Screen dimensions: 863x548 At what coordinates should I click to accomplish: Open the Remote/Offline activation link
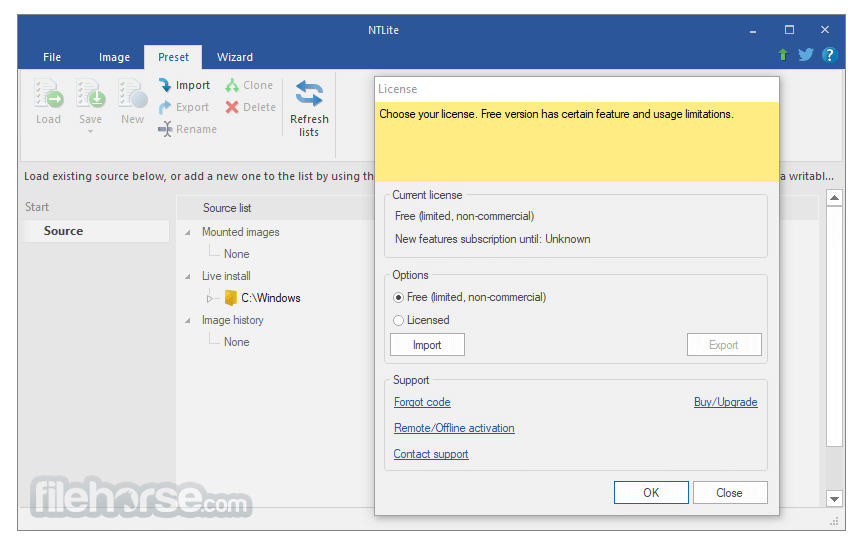click(x=454, y=428)
